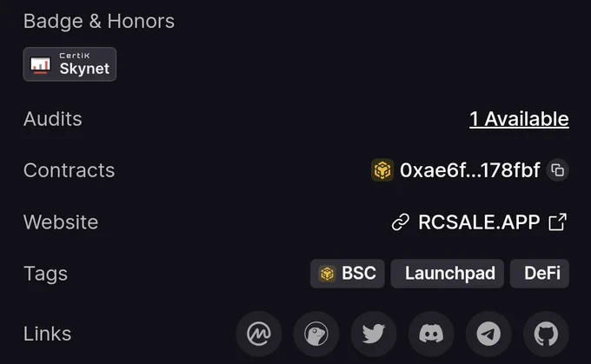Visit the Twitter profile icon
The height and width of the screenshot is (364, 591).
(x=374, y=334)
